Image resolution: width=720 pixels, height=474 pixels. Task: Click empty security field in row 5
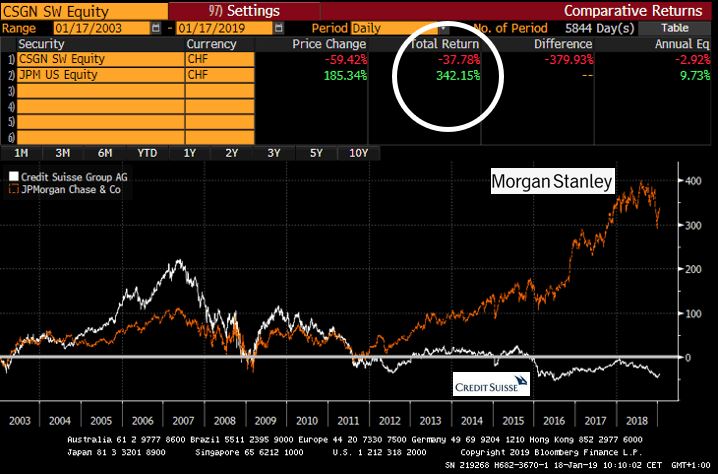101,122
